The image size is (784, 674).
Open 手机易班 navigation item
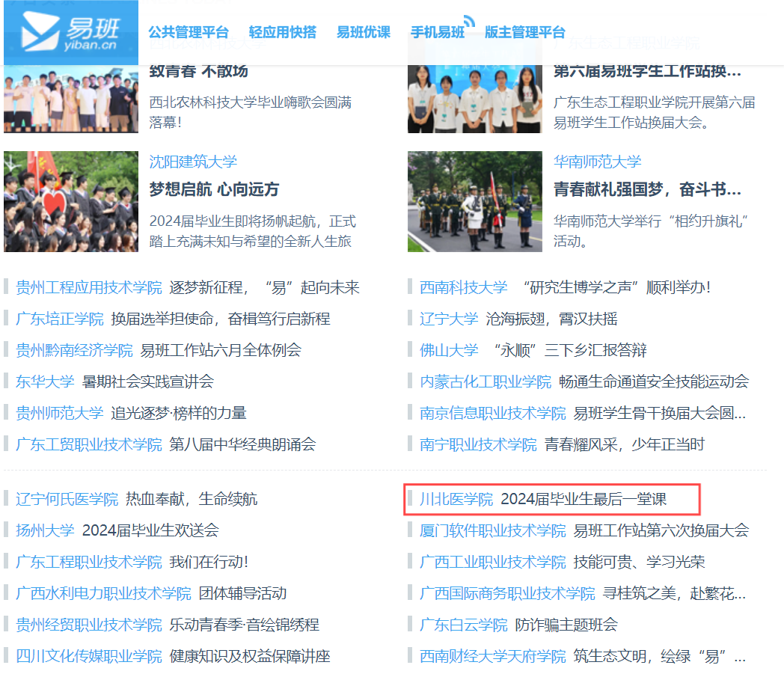(x=438, y=32)
